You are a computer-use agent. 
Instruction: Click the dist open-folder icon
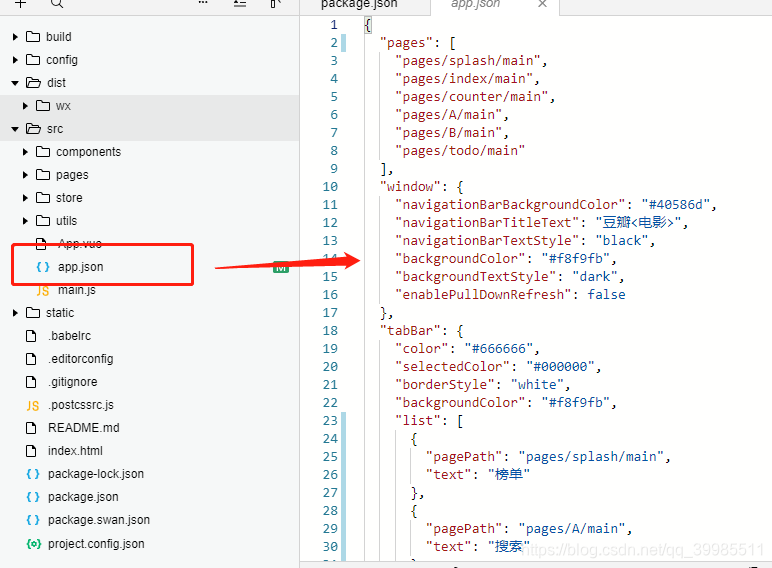pyautogui.click(x=33, y=83)
